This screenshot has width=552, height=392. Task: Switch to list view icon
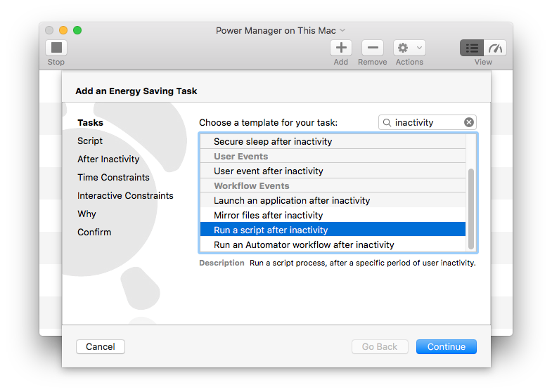[472, 48]
